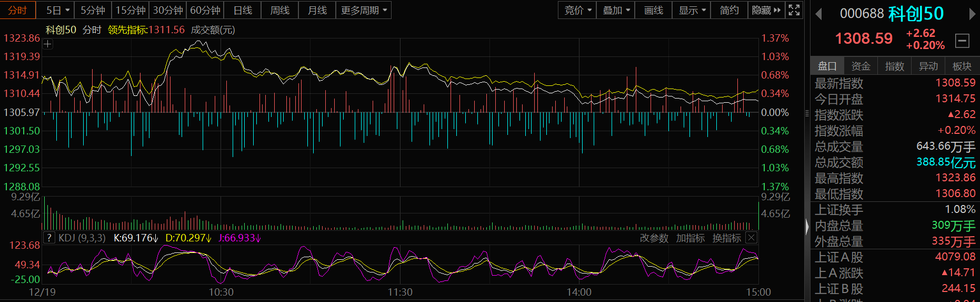Expand the 竞价 dropdown menu

577,10
